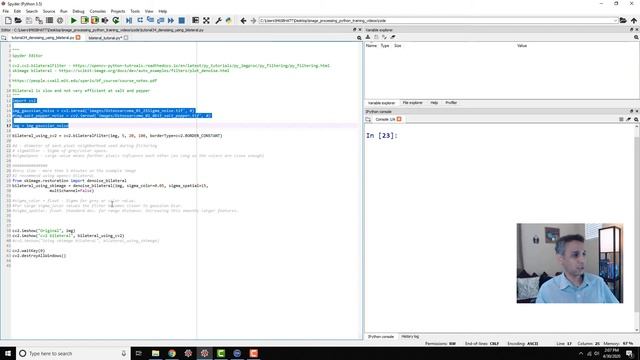Viewport: 640px width, 360px height.
Task: Switch to tutorial24 denoising bilateral editor tab
Action: (x=42, y=38)
